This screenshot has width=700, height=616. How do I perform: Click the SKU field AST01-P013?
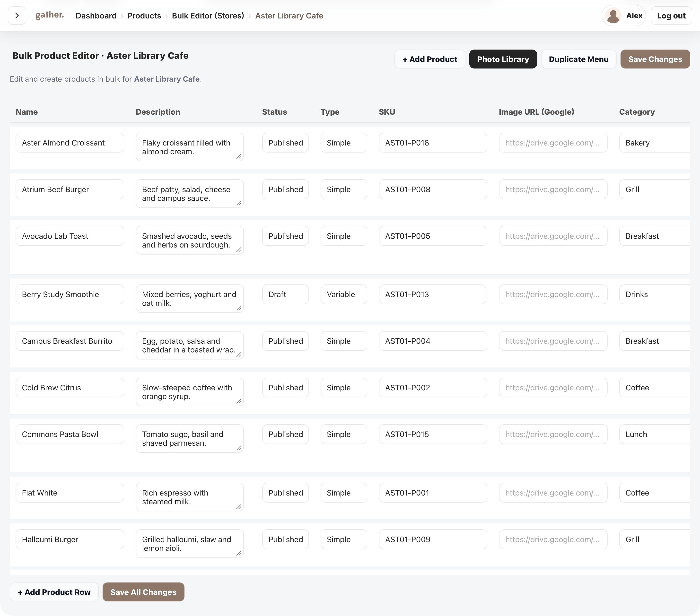tap(433, 294)
